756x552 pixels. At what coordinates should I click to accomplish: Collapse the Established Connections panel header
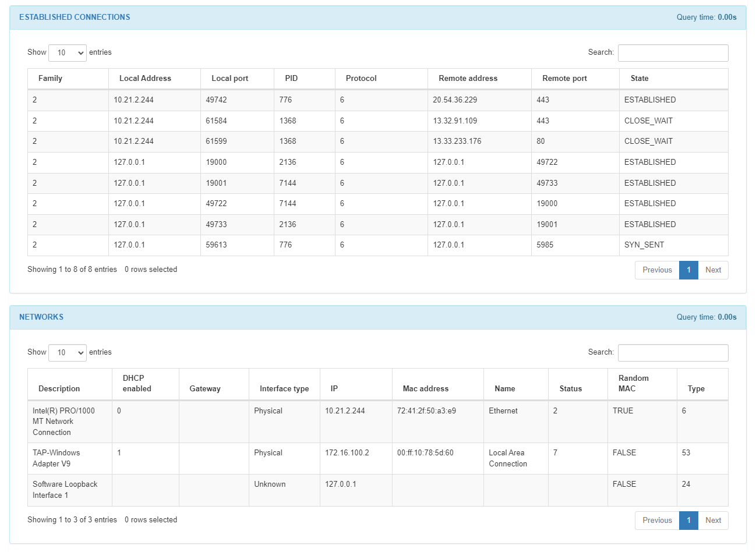pyautogui.click(x=75, y=17)
